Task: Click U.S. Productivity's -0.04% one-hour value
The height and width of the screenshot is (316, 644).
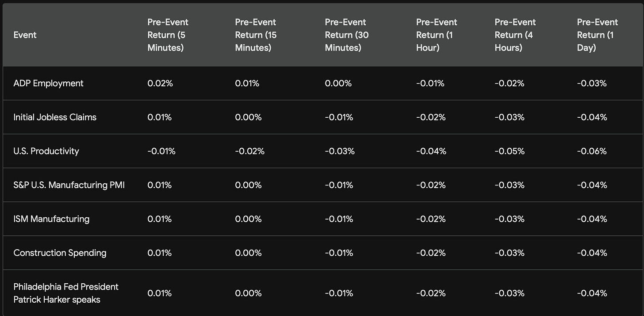Action: pos(431,151)
